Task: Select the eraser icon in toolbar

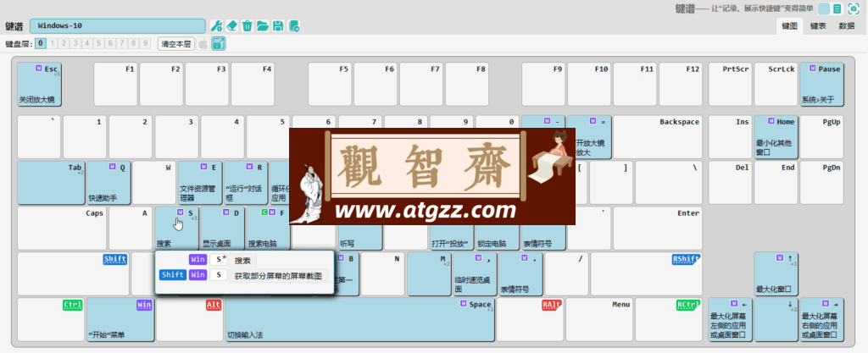Action: pos(232,25)
